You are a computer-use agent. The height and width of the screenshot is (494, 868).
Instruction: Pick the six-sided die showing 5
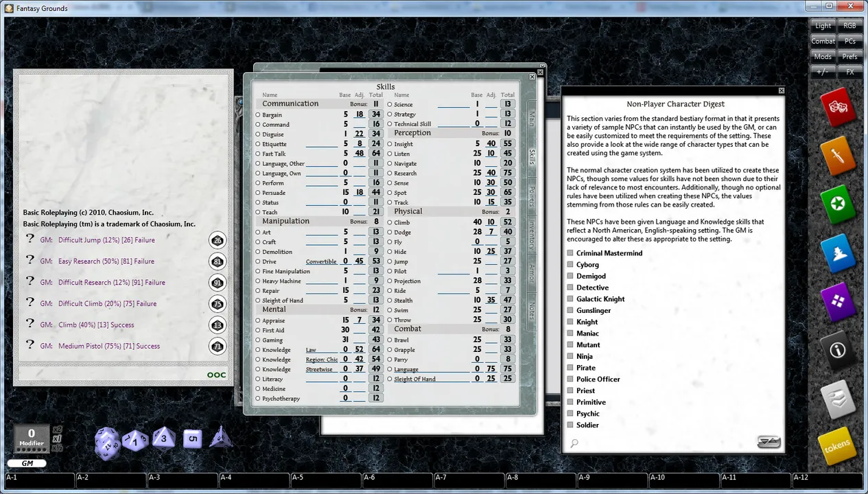[x=193, y=439]
